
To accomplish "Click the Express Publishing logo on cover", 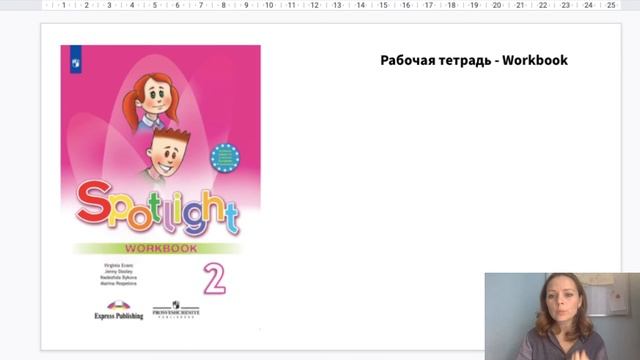I will point(119,310).
